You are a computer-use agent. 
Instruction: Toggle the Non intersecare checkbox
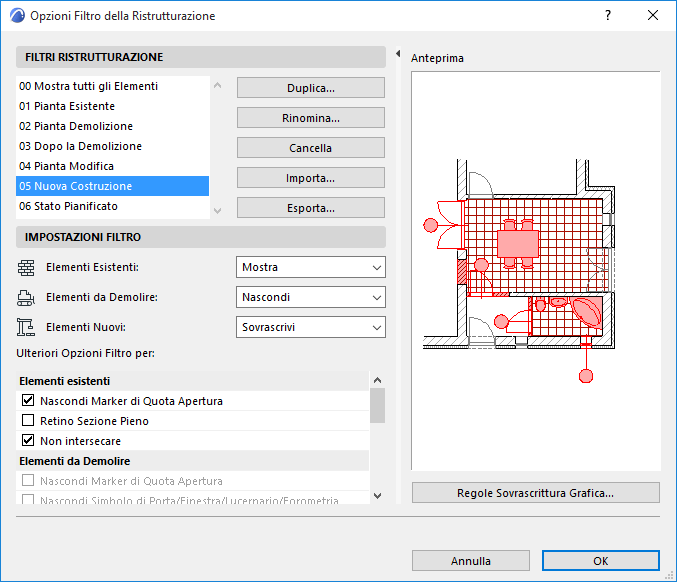(28, 440)
